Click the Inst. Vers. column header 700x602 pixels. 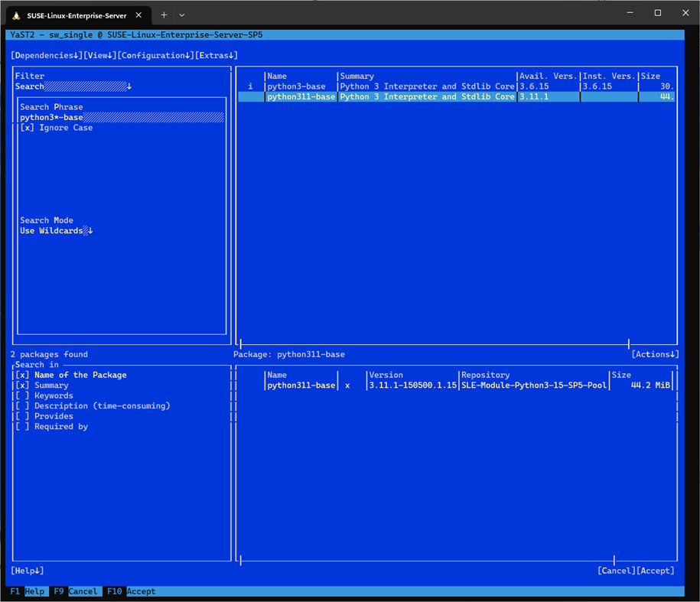point(609,76)
